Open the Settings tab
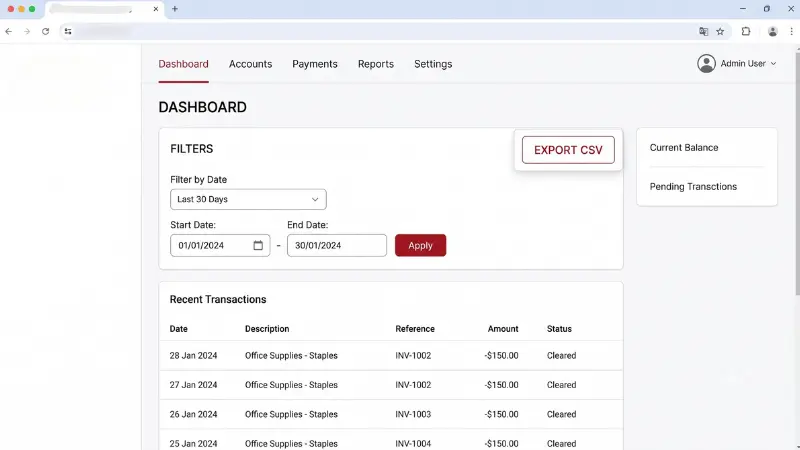800x450 pixels. pos(433,64)
